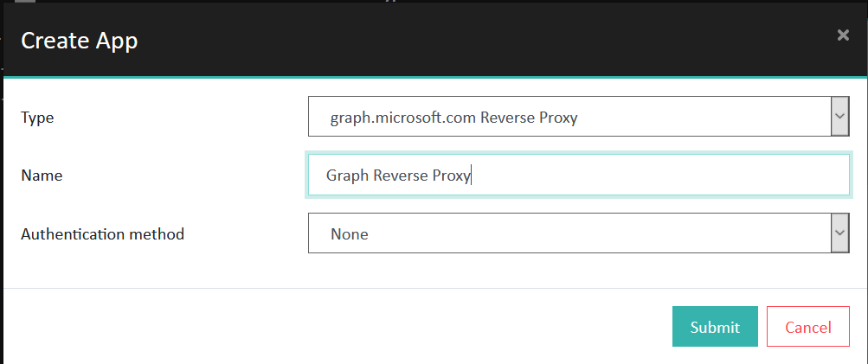Submit the Create App form
Image resolution: width=868 pixels, height=364 pixels.
point(715,326)
